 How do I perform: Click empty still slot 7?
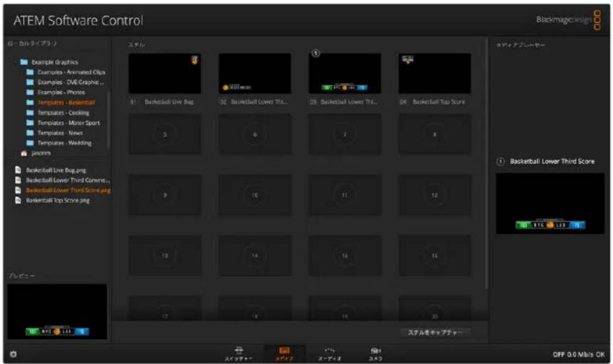345,134
